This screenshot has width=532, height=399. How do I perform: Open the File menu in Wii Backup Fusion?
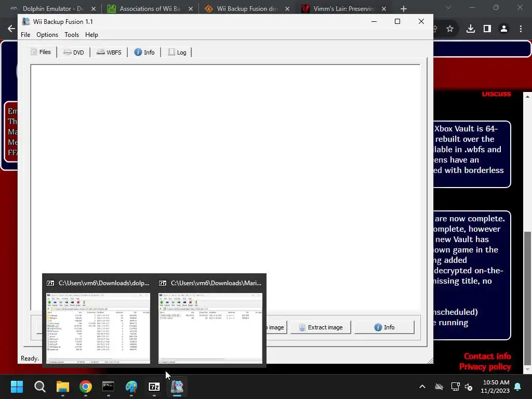25,35
